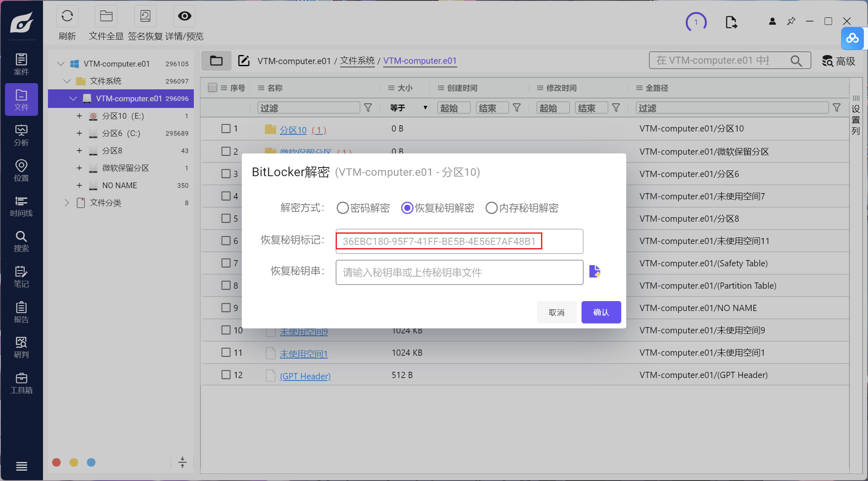Click the 文件系统 breadcrumb link
Viewport: 868px width, 481px height.
pos(357,61)
